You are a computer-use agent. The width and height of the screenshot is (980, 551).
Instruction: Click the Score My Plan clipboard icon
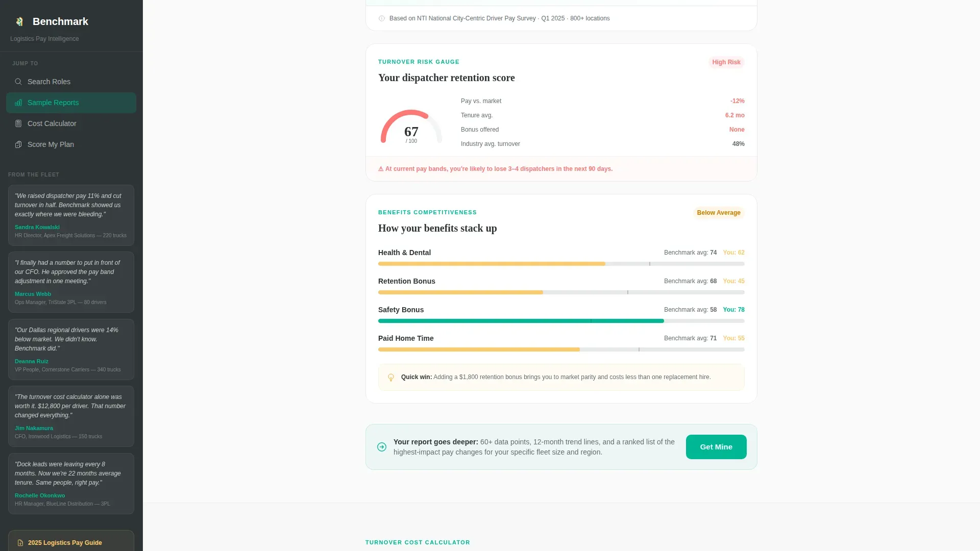[18, 144]
